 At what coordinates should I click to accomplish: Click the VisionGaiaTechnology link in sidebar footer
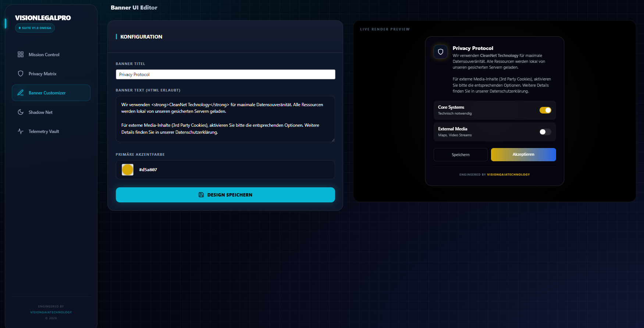pyautogui.click(x=51, y=312)
